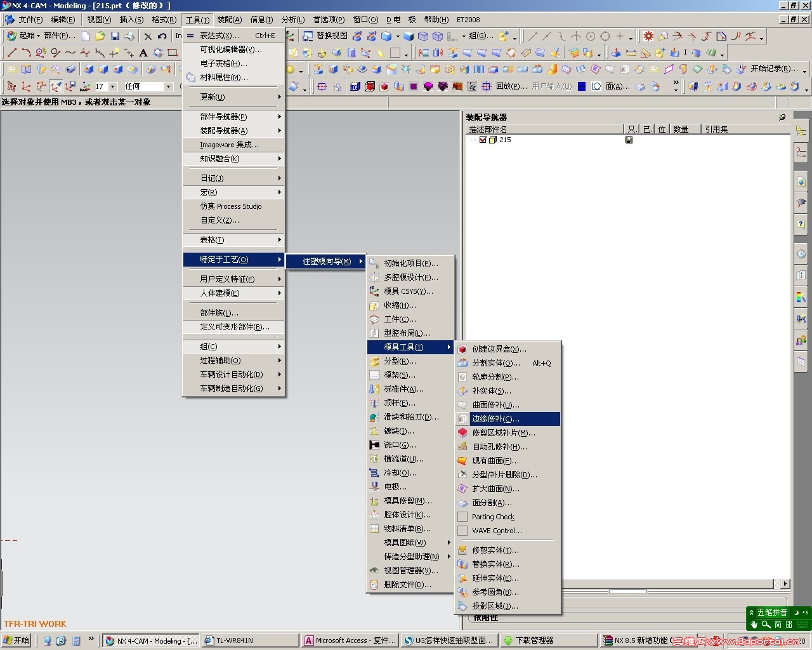Click the 描述部件名 column header

pyautogui.click(x=545, y=129)
